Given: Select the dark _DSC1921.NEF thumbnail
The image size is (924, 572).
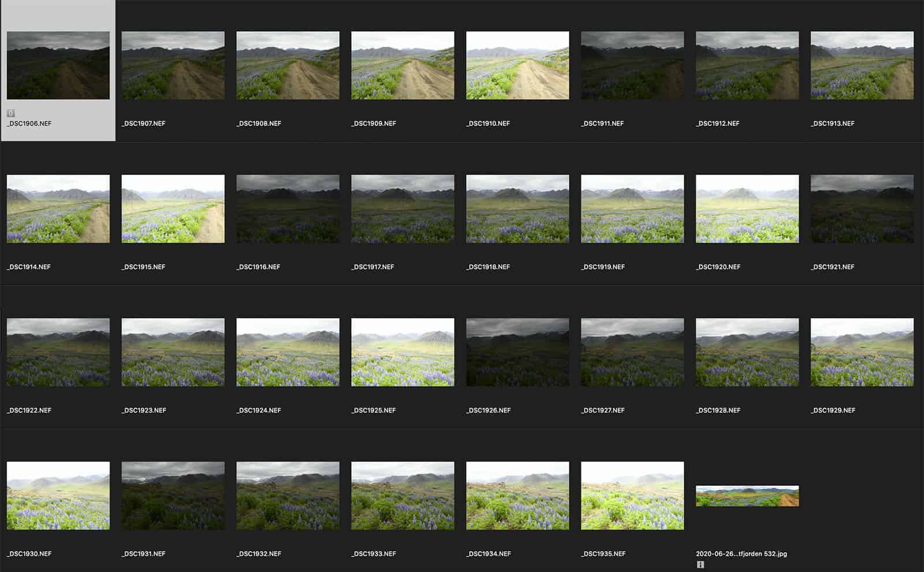Looking at the screenshot, I should click(862, 209).
